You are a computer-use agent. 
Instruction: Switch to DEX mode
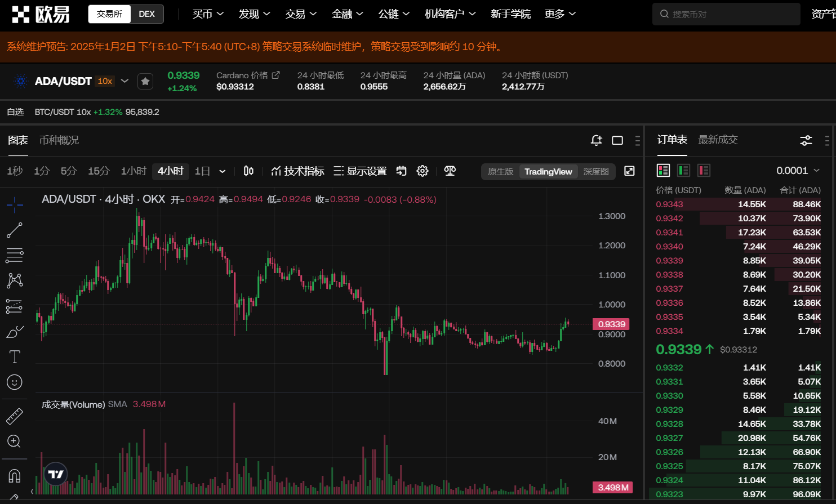point(146,14)
